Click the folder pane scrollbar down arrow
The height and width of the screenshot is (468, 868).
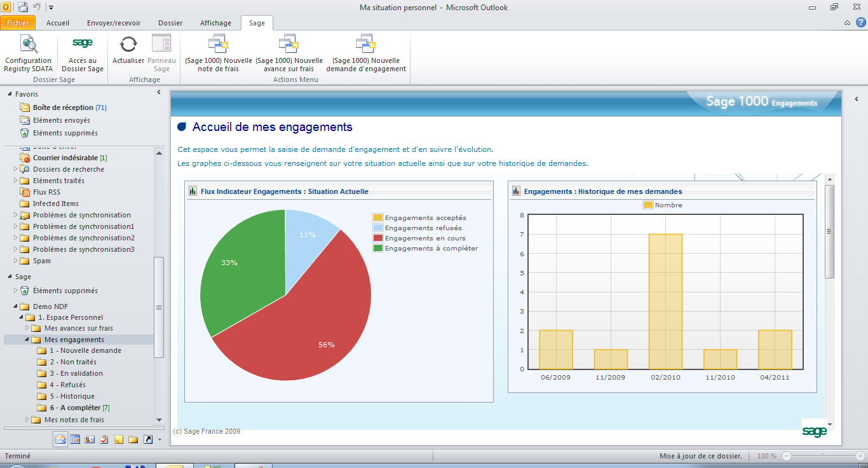tap(159, 420)
